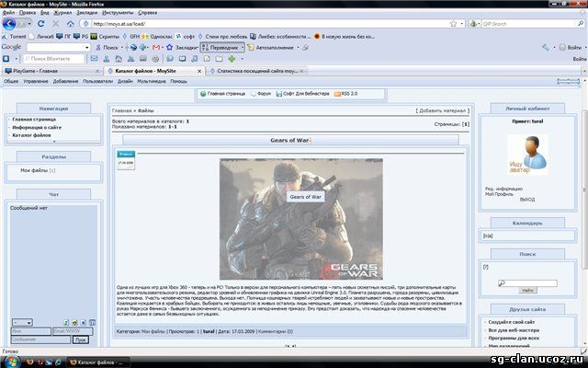Click the chat message input field

(40, 339)
